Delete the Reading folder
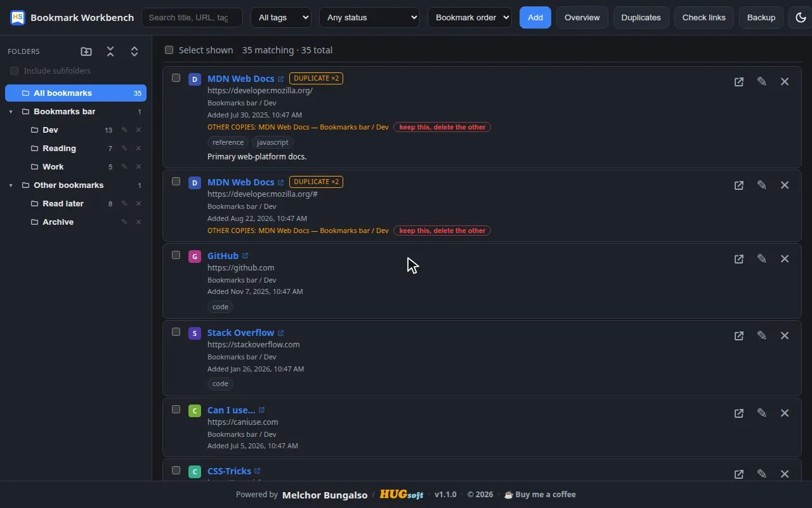 pos(138,149)
